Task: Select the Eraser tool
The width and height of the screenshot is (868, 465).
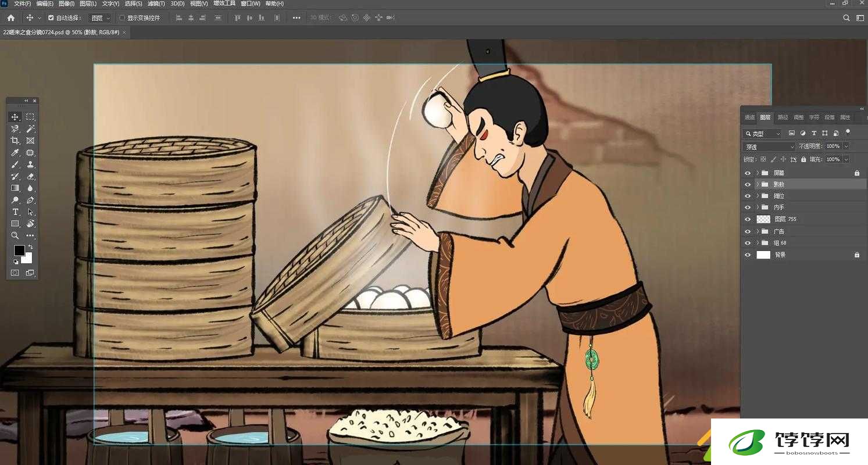Action: point(30,176)
